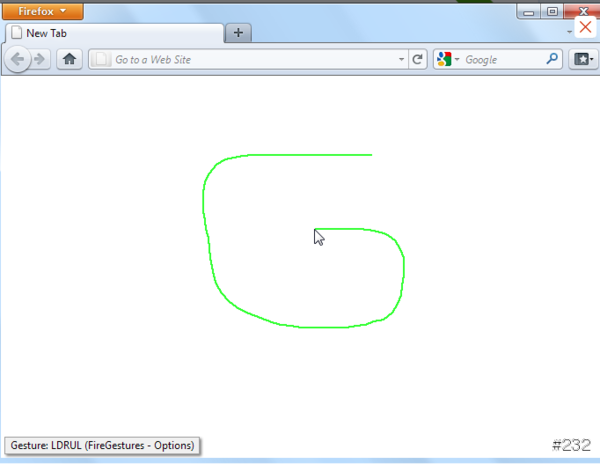Select the New Tab tab

[115, 33]
